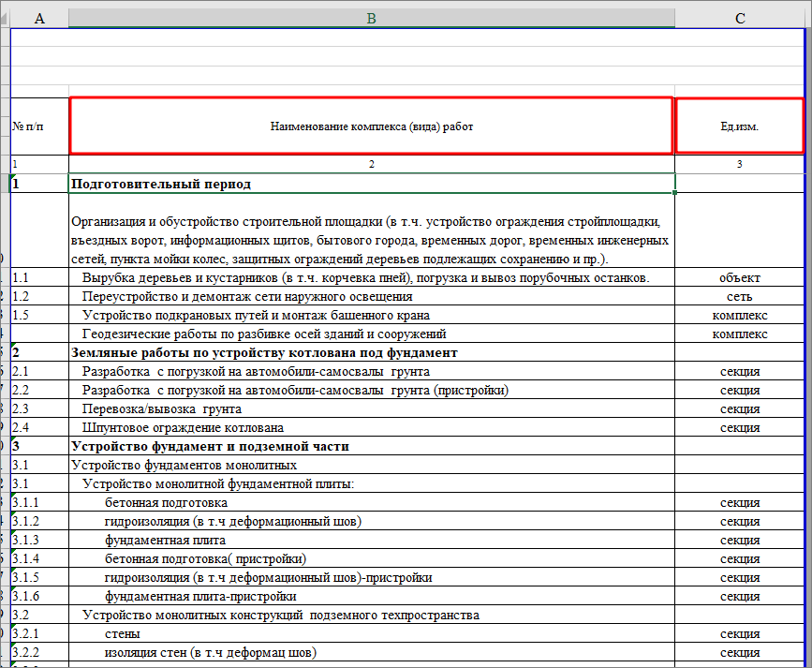
Task: Select the '№ п/п' header cell
Action: pyautogui.click(x=38, y=126)
